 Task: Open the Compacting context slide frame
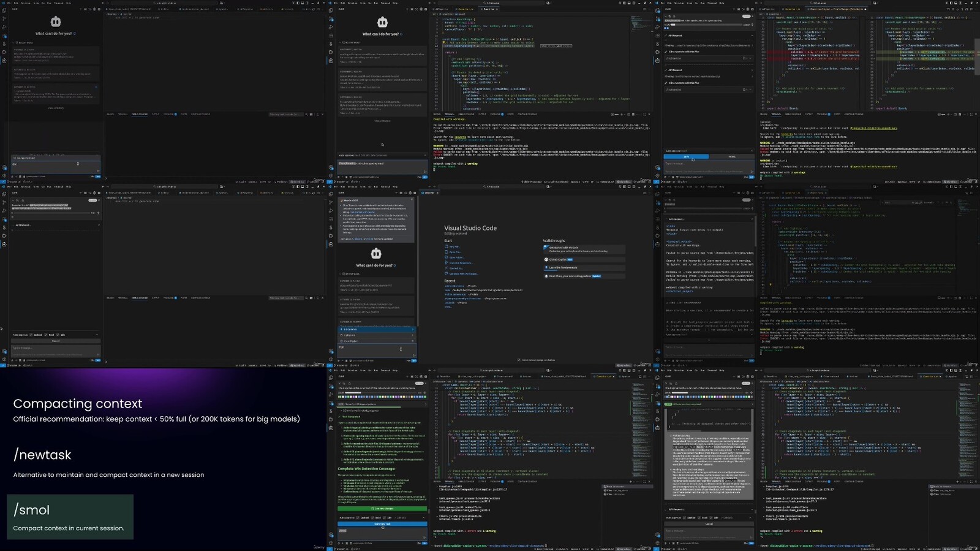[x=163, y=459]
